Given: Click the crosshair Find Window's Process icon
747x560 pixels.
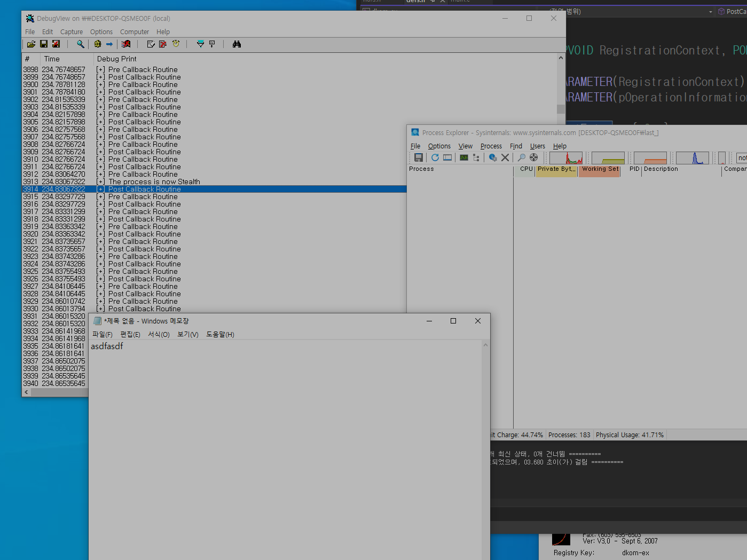Looking at the screenshot, I should [534, 157].
